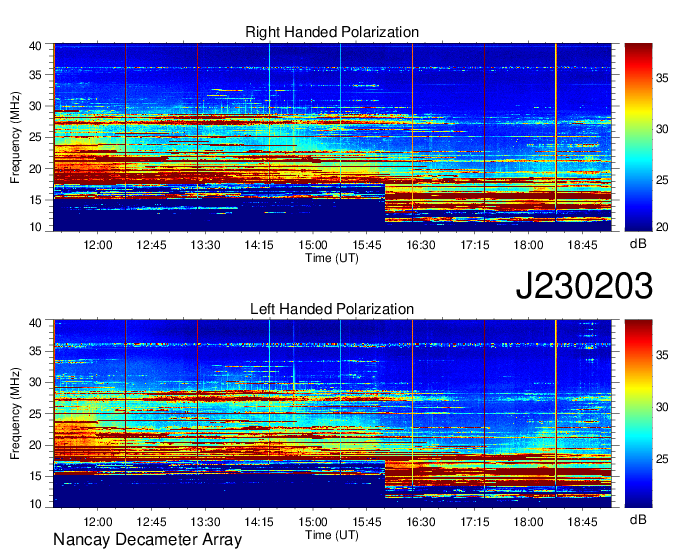Image resolution: width=680 pixels, height=552 pixels.
Task: Click the "Left Handed Polarization" plot title
Action: coord(332,309)
